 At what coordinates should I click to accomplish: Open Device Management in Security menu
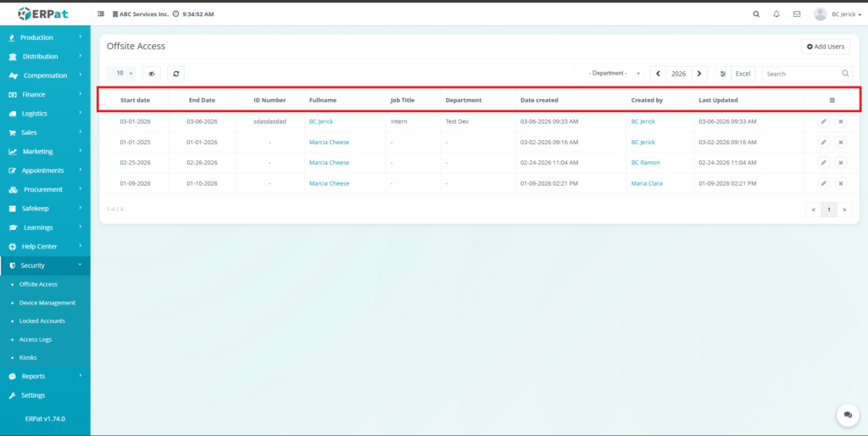point(47,303)
